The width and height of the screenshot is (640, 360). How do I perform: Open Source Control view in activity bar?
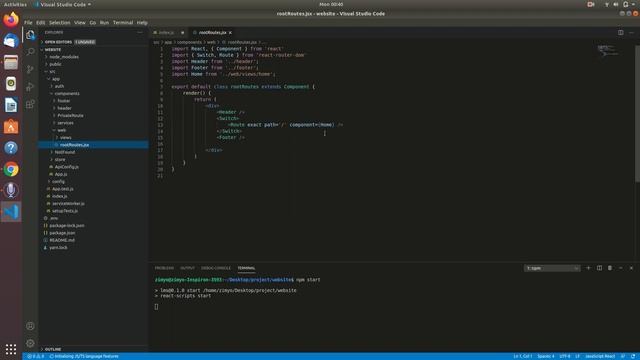[x=30, y=69]
